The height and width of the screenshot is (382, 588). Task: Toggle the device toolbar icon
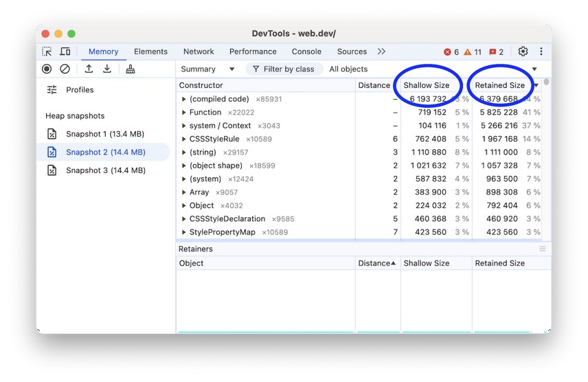point(65,52)
